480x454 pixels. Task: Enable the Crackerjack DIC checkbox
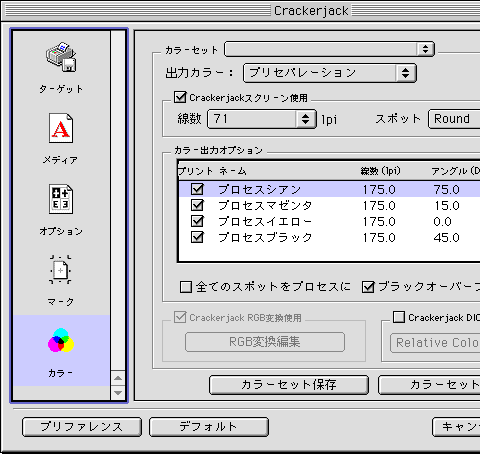point(399,317)
